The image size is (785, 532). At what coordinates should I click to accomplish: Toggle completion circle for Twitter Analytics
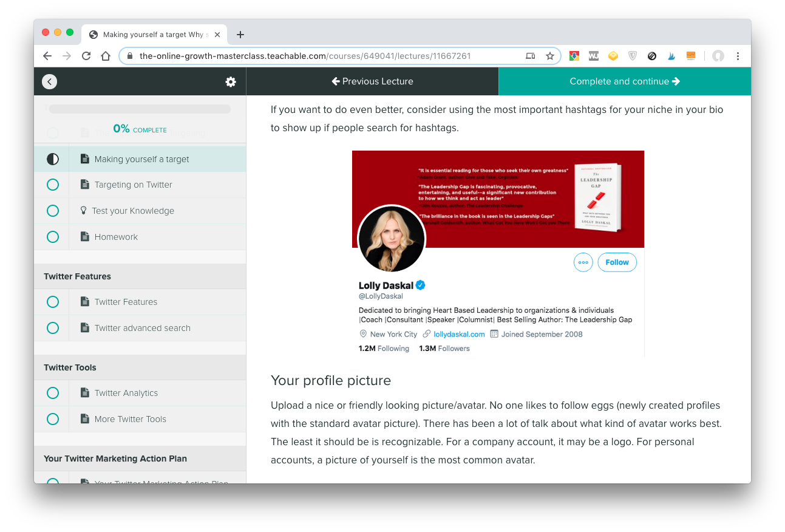click(x=53, y=393)
